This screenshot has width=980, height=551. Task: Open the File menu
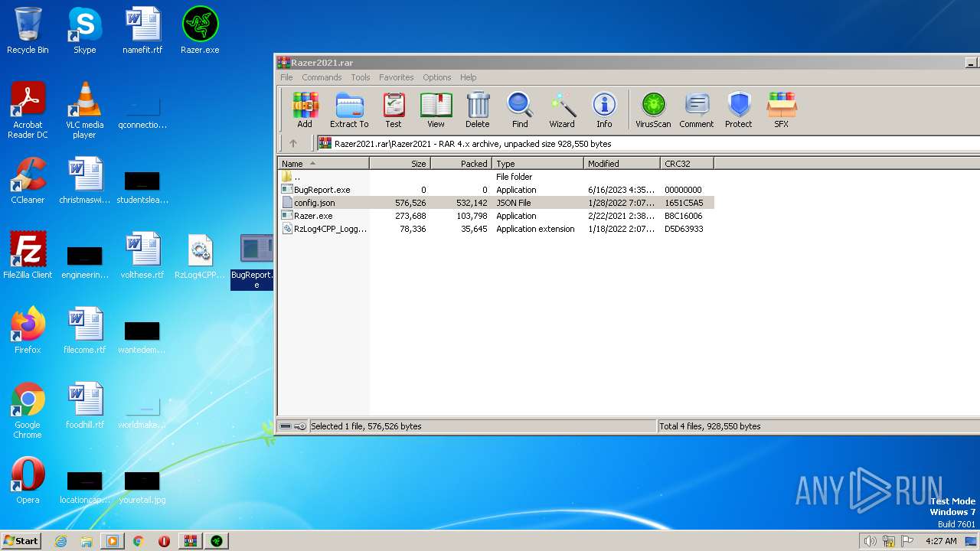point(286,77)
